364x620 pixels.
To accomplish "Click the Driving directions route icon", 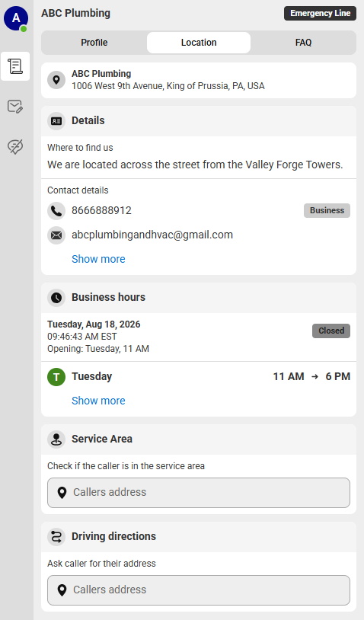I will [x=56, y=536].
